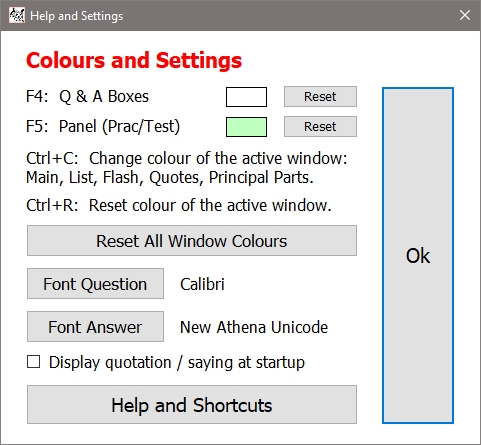Click the Colours and Settings heading

point(134,61)
